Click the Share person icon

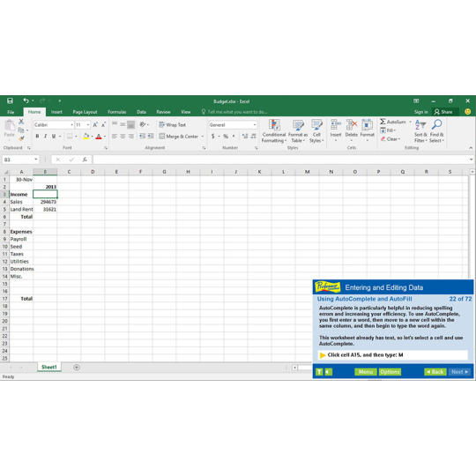pos(437,112)
